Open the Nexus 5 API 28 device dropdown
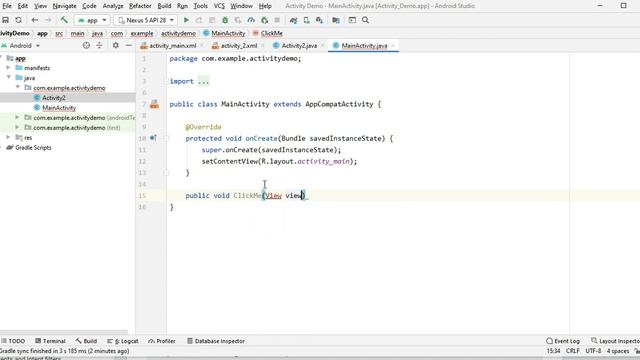 click(x=145, y=20)
